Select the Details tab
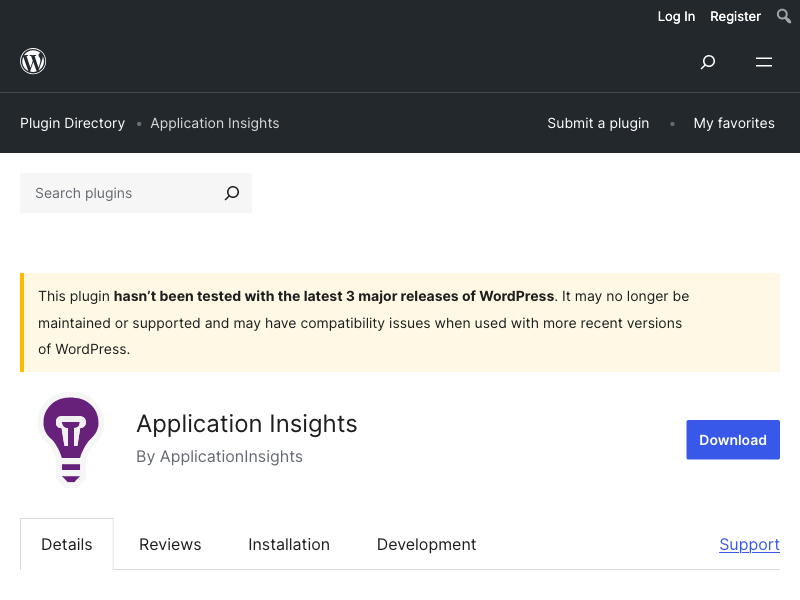Viewport: 800px width, 600px height. [x=67, y=544]
